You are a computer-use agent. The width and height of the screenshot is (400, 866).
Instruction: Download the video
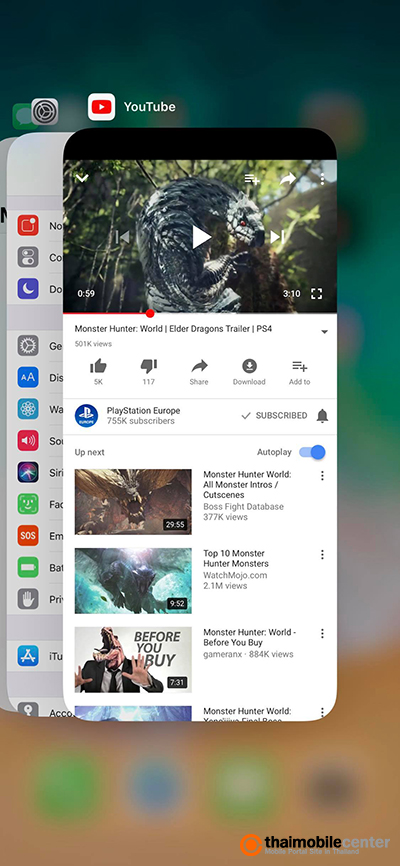249,371
